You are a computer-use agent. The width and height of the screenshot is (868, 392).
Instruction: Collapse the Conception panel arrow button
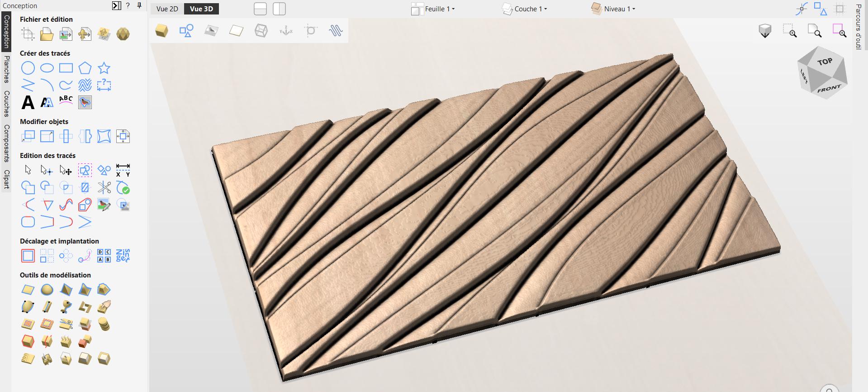pyautogui.click(x=117, y=5)
